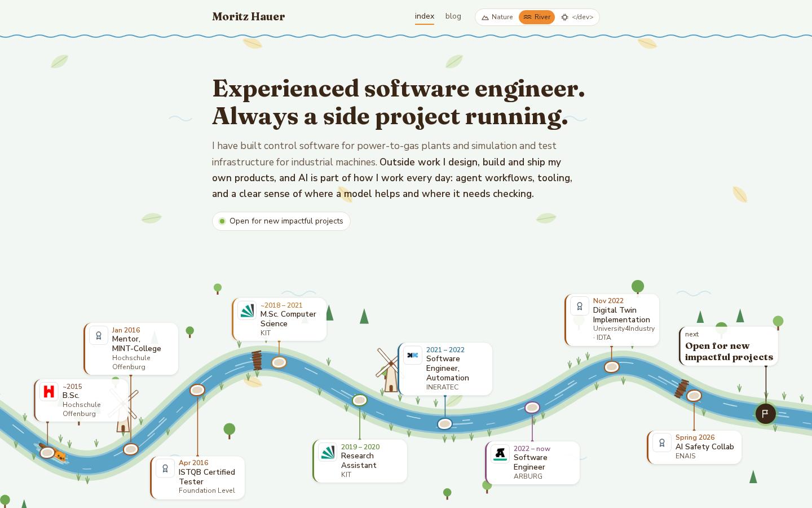Screen dimensions: 812x508
Task: Click the award icon on the AI Safety Collab card
Action: click(x=662, y=443)
